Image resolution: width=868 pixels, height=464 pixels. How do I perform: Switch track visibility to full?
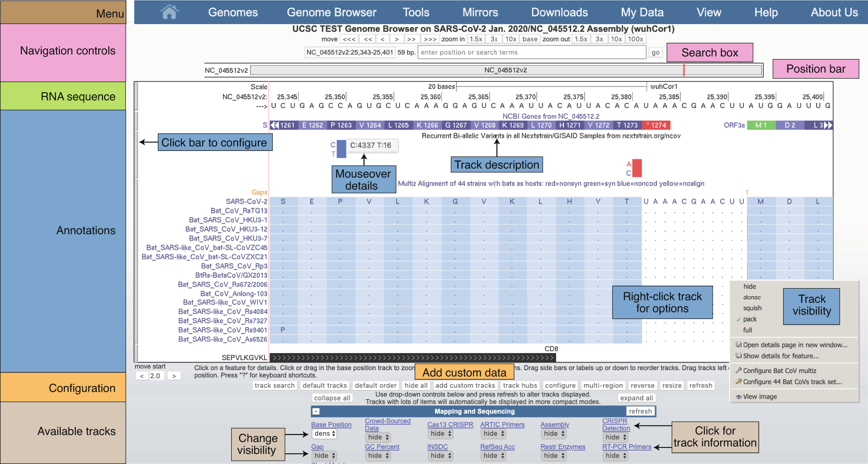(x=748, y=330)
